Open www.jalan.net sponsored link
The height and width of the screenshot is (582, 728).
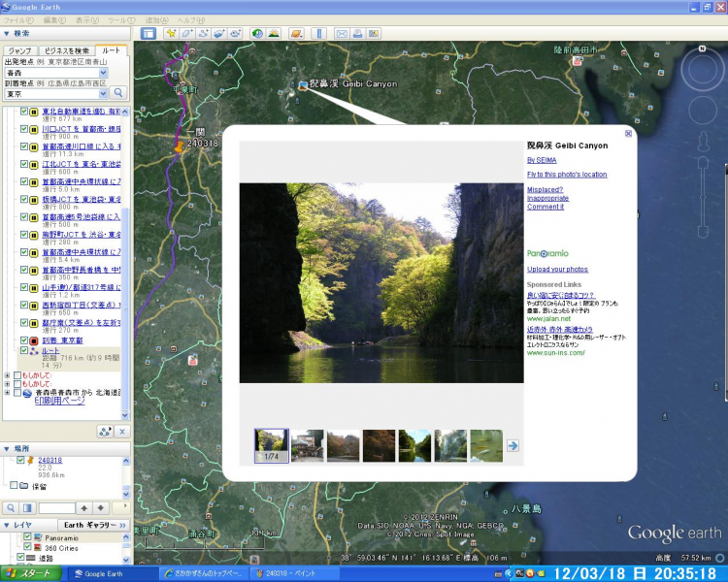[548, 319]
